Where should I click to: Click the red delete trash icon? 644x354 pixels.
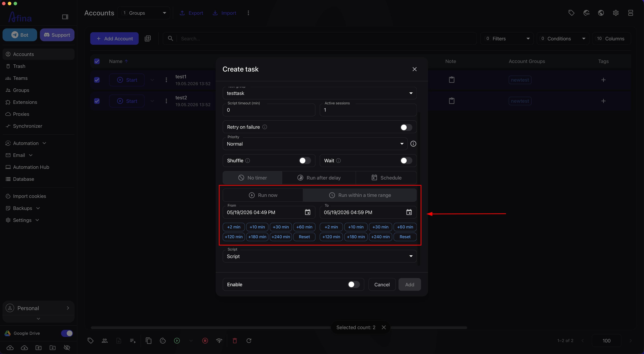tap(235, 340)
